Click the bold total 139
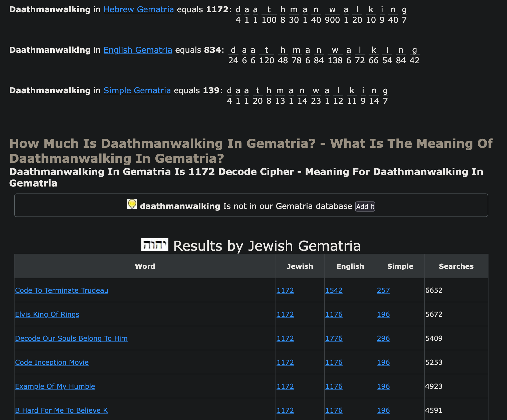This screenshot has height=420, width=507. pos(211,90)
